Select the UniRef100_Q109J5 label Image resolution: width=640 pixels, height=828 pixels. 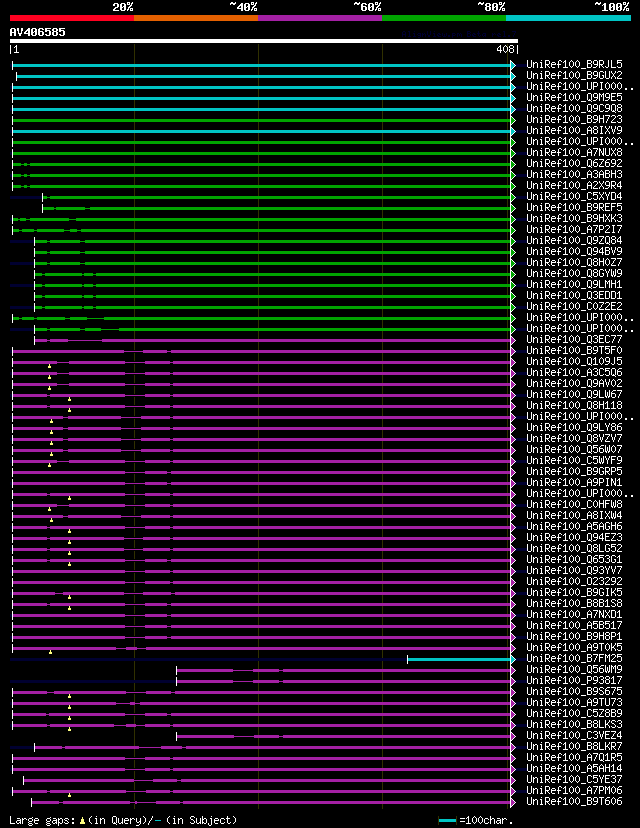click(574, 362)
